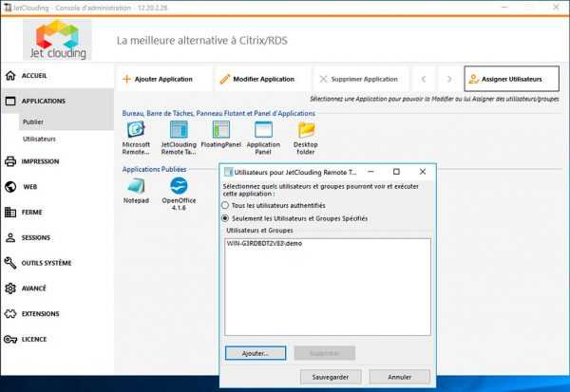The image size is (570, 392).
Task: Open the Ferme section
Action: coord(31,213)
